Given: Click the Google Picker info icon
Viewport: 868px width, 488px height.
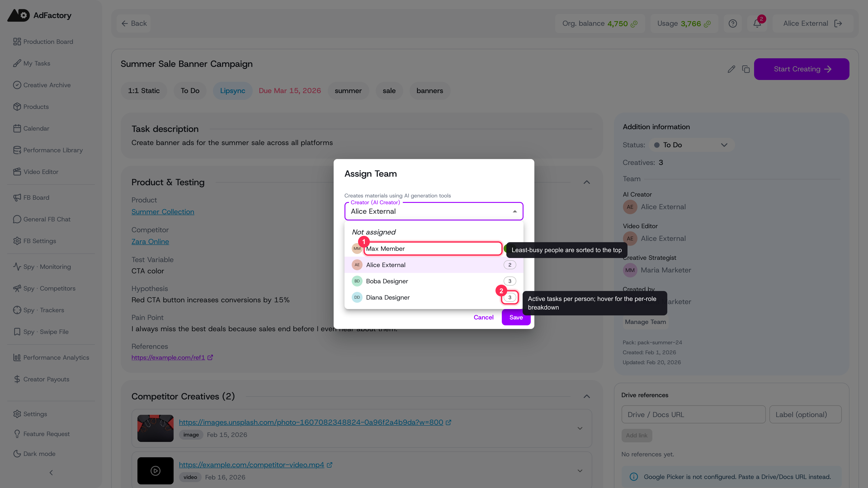Looking at the screenshot, I should 633,477.
